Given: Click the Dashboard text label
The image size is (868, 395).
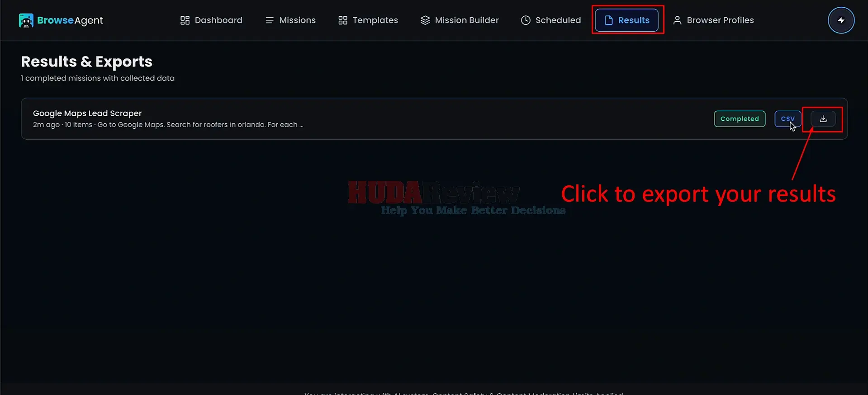Looking at the screenshot, I should coord(218,20).
